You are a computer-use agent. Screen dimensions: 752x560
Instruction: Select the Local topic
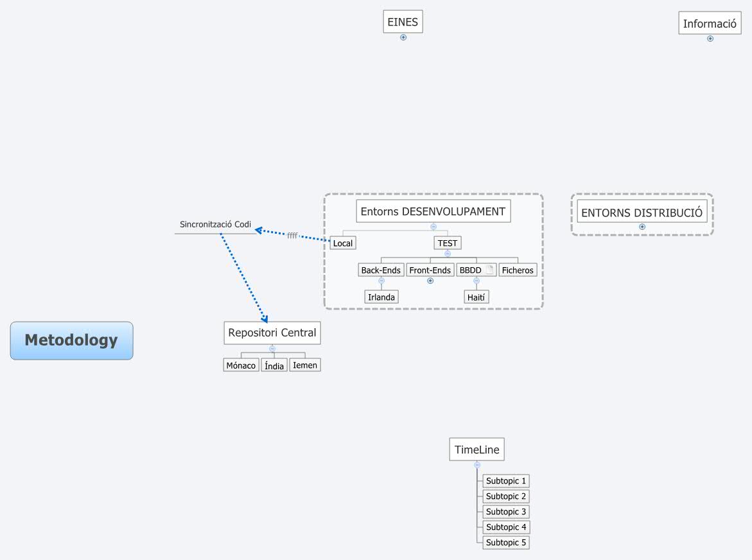[x=342, y=243]
